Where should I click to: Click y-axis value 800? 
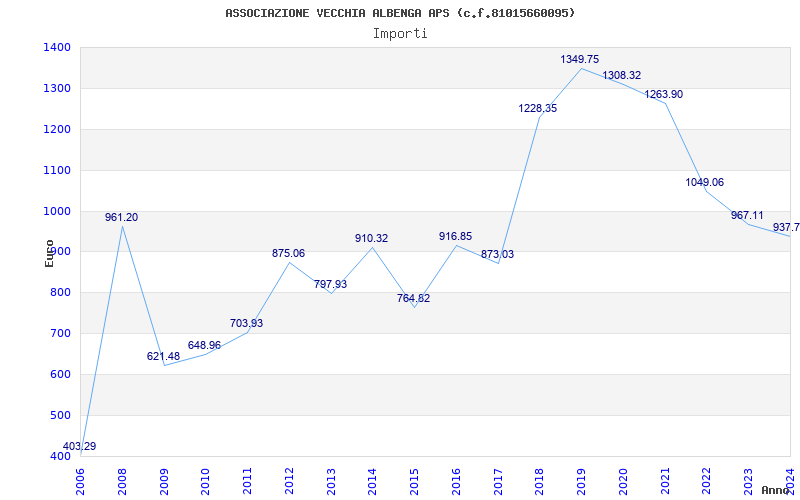coord(61,293)
